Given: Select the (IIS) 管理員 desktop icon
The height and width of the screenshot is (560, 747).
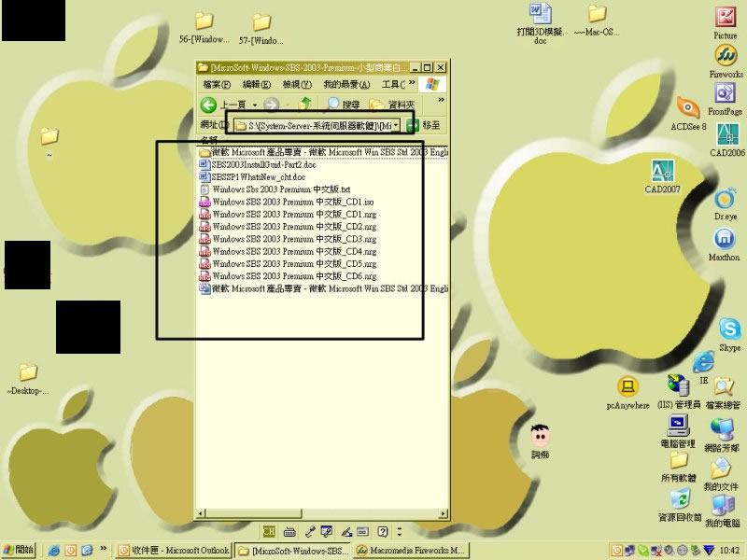Looking at the screenshot, I should (x=679, y=391).
